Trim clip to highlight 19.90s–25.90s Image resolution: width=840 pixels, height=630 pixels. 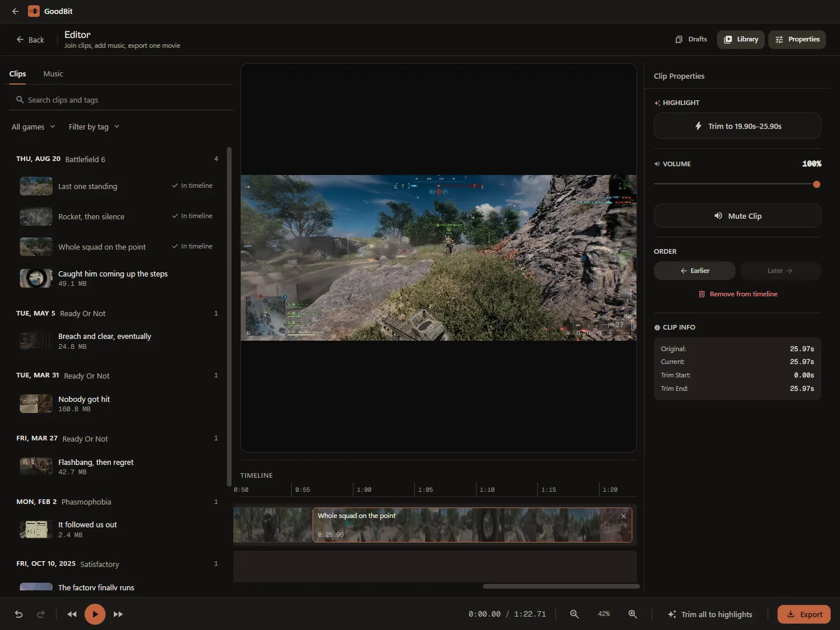click(x=737, y=126)
